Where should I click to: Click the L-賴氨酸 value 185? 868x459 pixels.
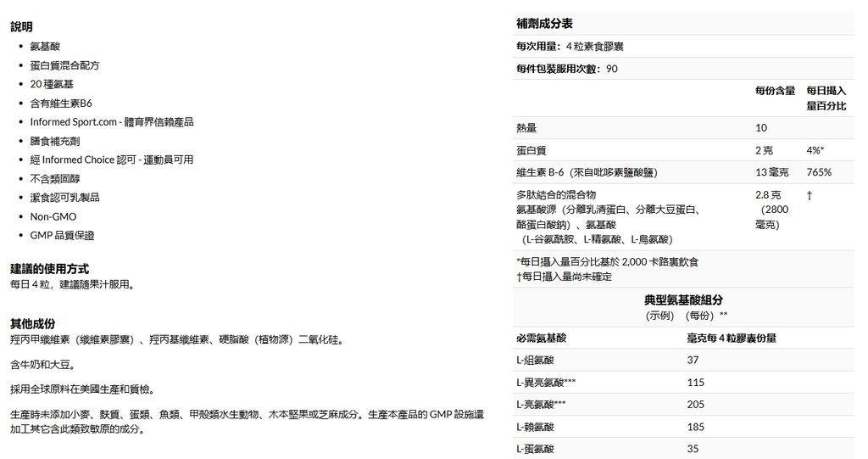coord(695,427)
